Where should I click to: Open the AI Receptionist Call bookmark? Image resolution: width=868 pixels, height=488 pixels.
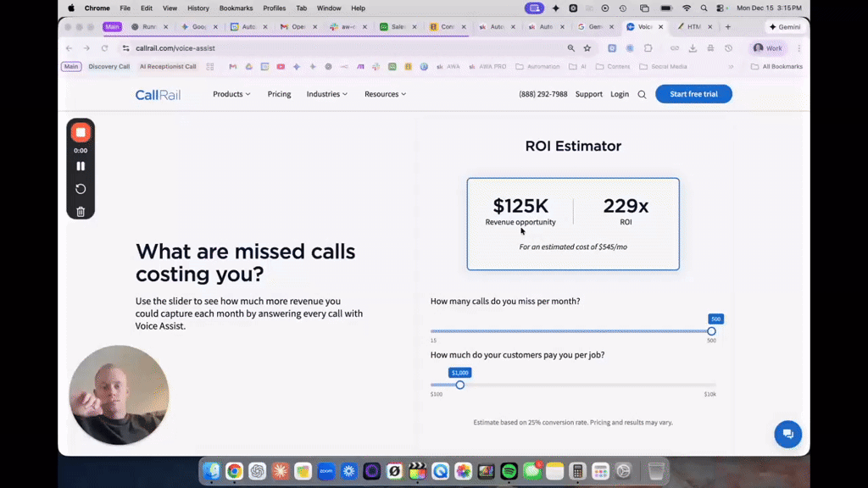168,66
